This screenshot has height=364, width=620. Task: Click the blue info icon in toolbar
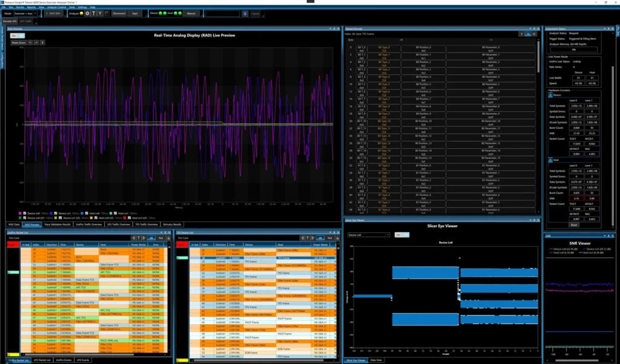coord(245,13)
